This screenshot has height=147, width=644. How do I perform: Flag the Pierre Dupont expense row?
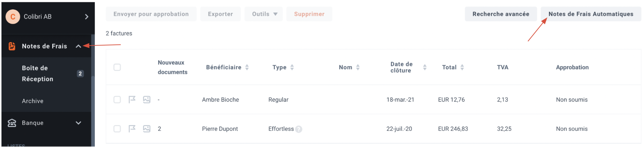click(x=132, y=129)
